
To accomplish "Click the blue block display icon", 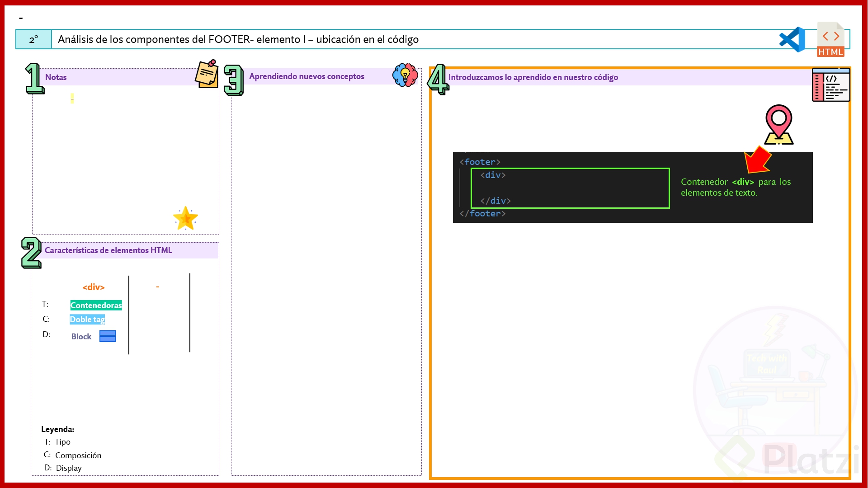I will (108, 336).
